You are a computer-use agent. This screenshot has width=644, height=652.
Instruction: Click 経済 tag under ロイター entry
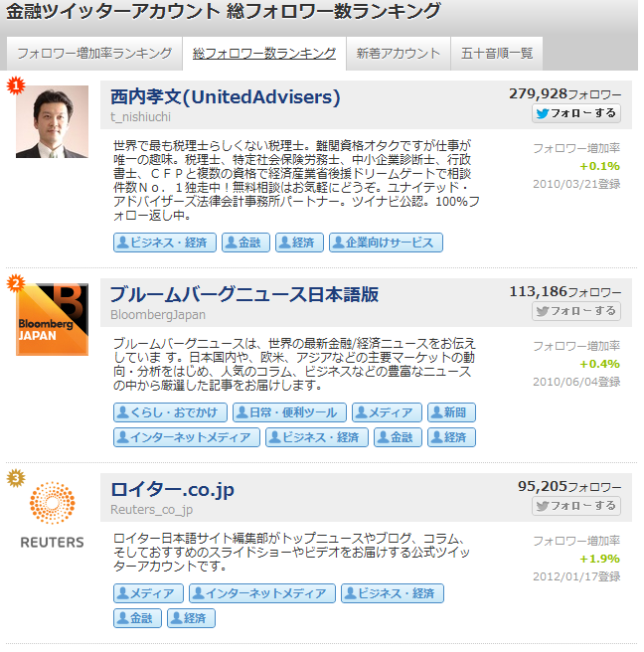point(191,618)
